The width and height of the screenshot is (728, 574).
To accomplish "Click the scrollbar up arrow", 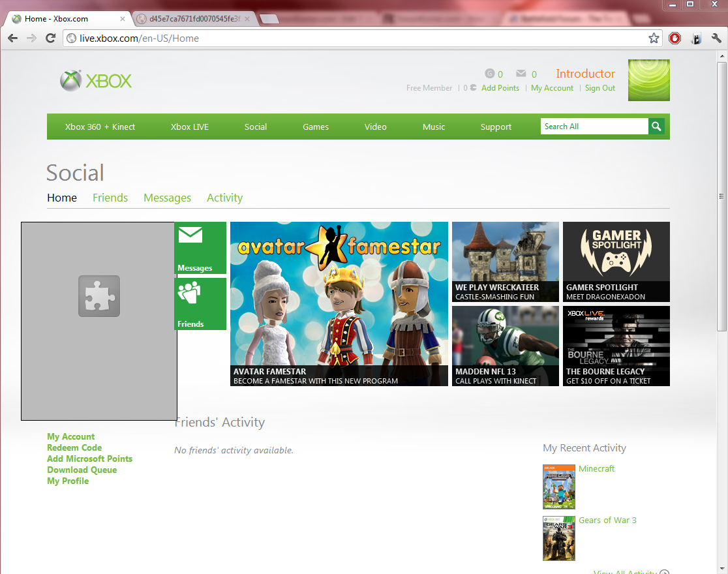I will pos(721,56).
